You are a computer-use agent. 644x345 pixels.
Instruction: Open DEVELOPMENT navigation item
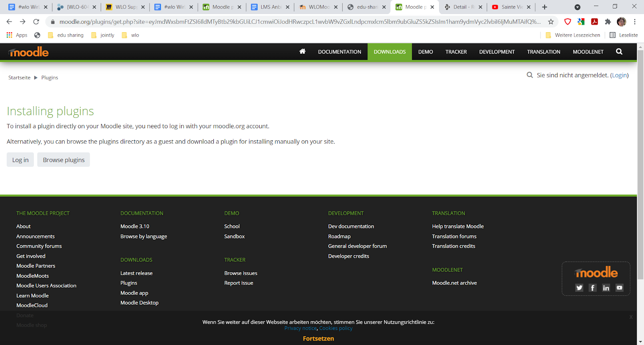click(497, 51)
